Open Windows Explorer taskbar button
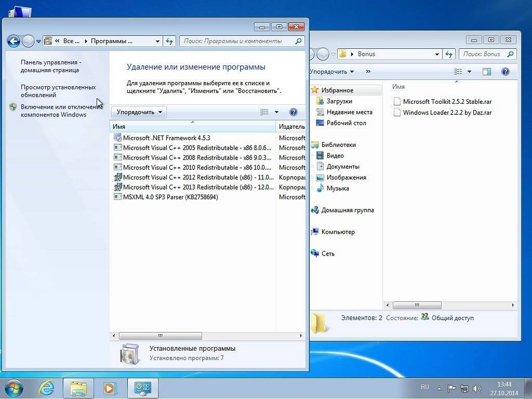 coord(78,388)
